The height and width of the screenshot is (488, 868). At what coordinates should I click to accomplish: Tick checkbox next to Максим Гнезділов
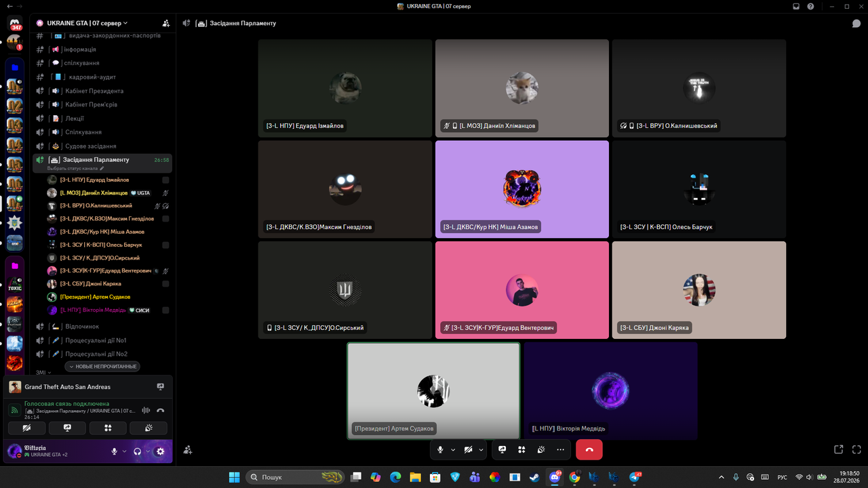[x=165, y=219]
